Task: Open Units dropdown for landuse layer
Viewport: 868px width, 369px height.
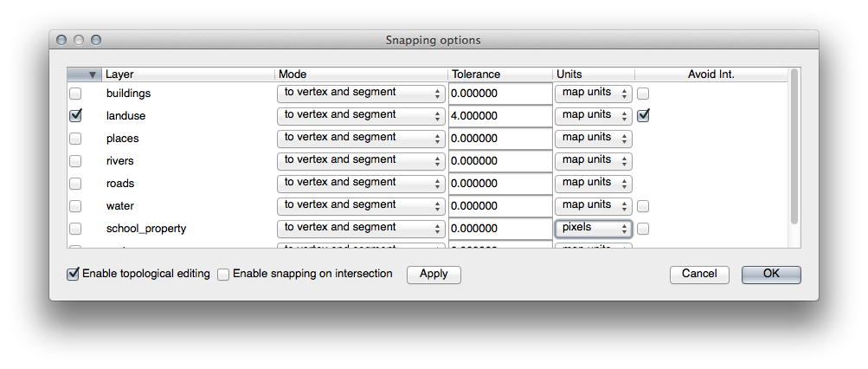Action: [x=593, y=115]
